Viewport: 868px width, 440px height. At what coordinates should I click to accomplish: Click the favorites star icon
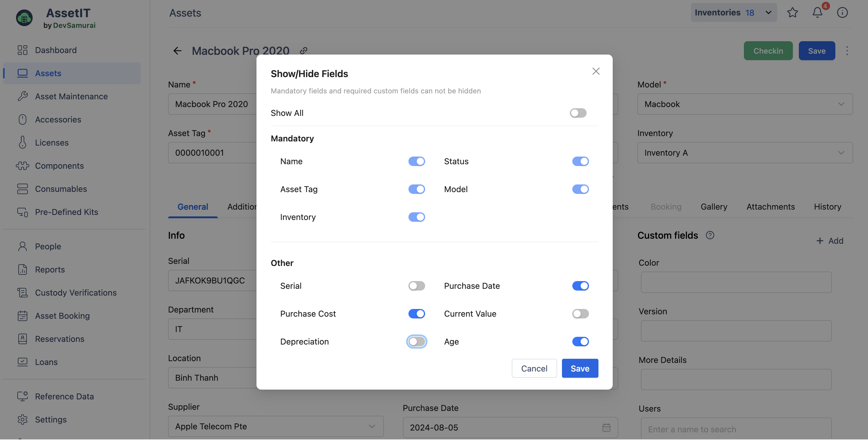coord(792,13)
